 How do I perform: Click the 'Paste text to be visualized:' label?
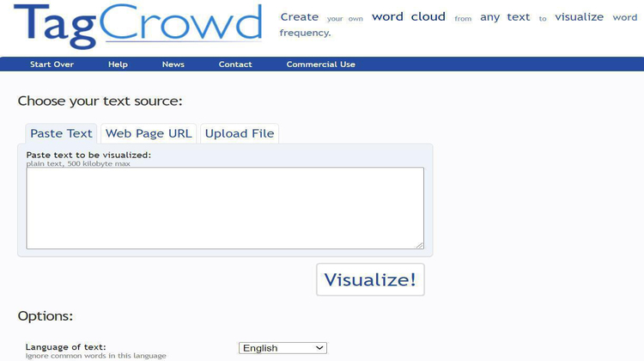88,155
